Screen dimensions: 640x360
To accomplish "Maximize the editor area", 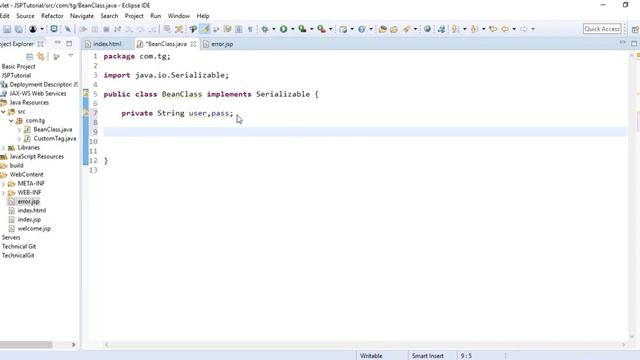I will [x=634, y=43].
